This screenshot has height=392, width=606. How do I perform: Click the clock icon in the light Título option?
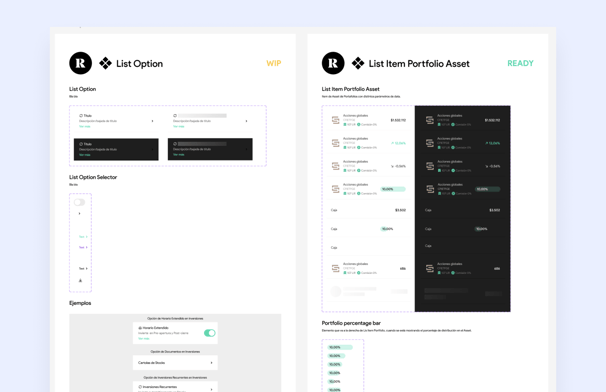81,116
